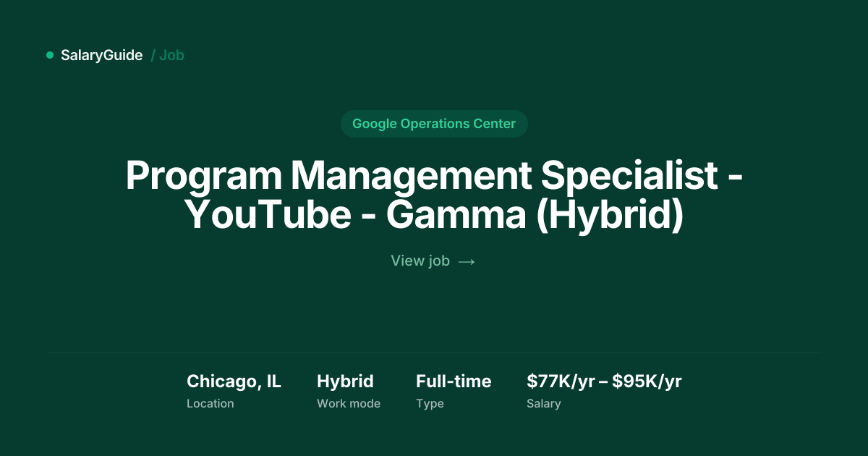Click the green dot logo beside SalaryGuide
Screen dimensions: 868x456
50,55
